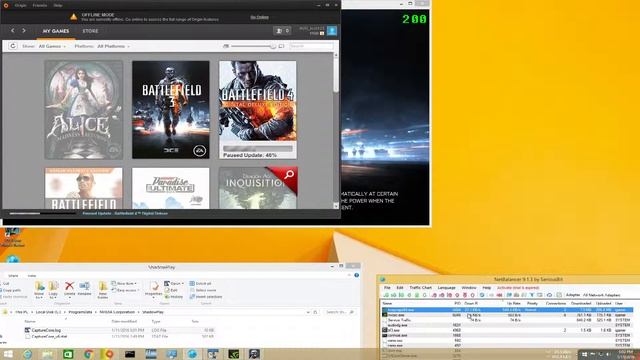640x360 pixels.
Task: Open the Help menu in Origin
Action: point(58,5)
